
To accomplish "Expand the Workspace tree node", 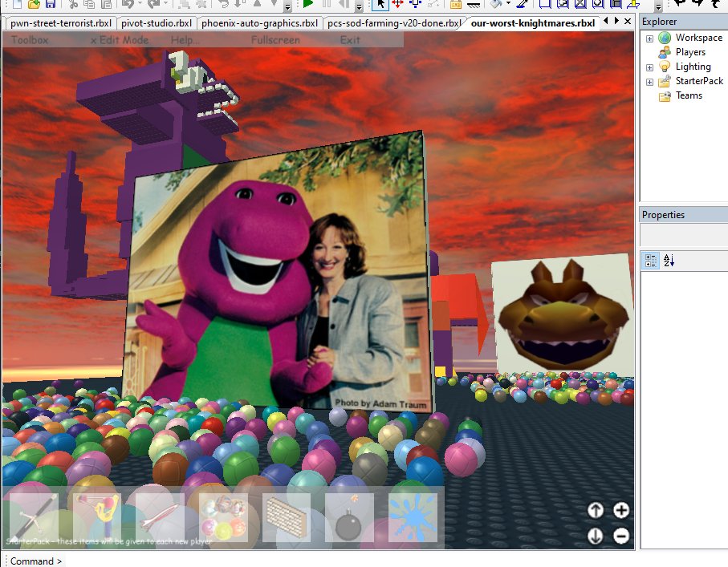I will [x=649, y=38].
